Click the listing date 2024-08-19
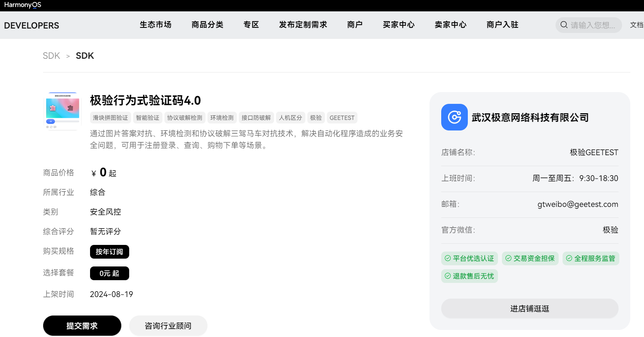This screenshot has height=337, width=644. pyautogui.click(x=112, y=294)
